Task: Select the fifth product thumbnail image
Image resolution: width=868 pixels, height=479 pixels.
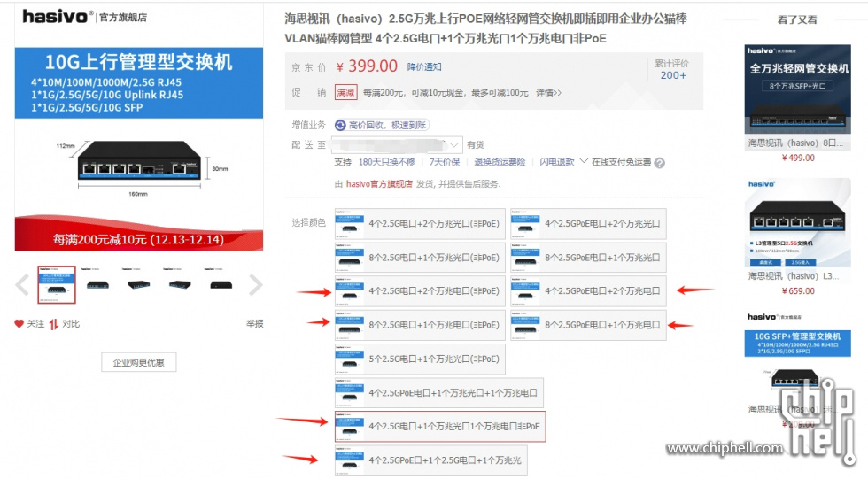Action: point(221,284)
